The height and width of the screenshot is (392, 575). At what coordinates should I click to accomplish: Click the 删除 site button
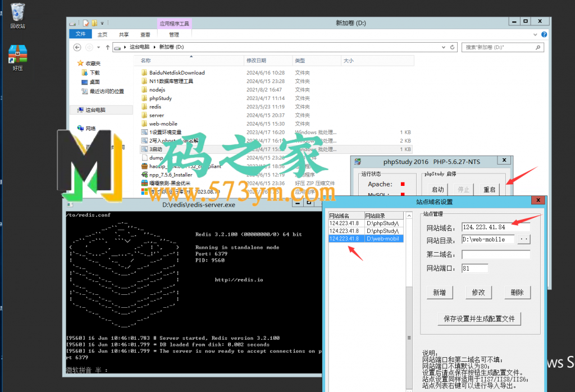pos(517,292)
